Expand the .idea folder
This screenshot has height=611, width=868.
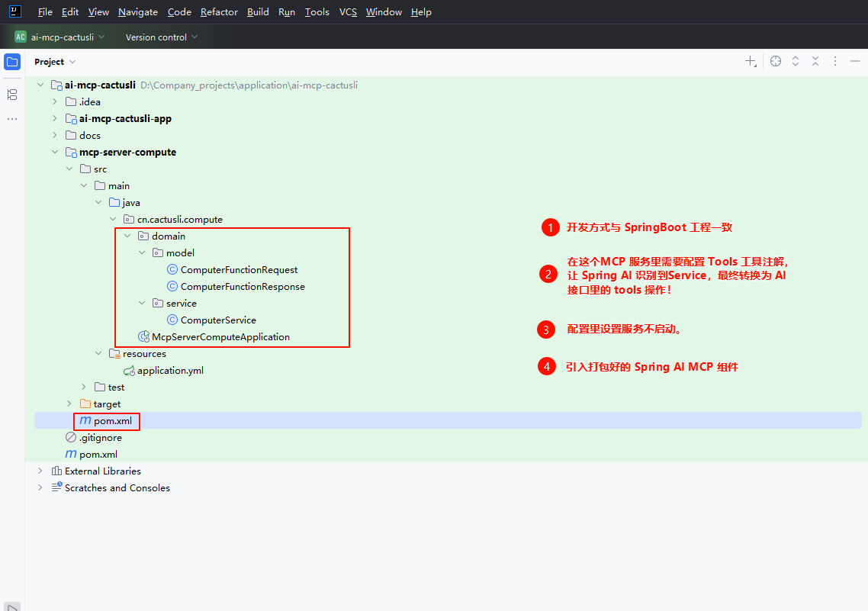(x=54, y=102)
